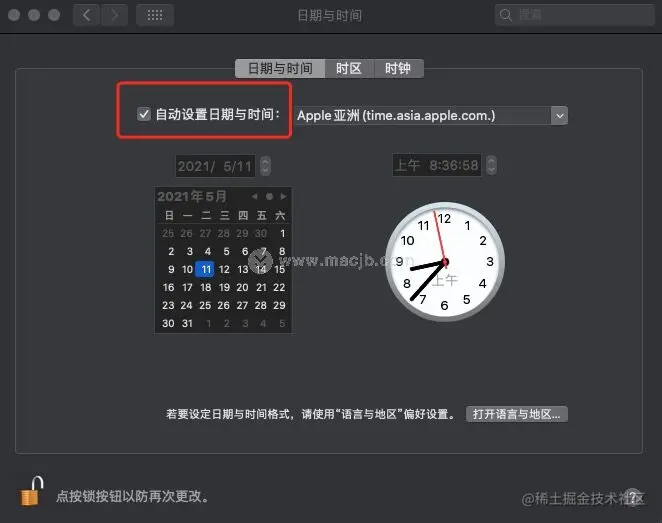Uncheck 自动设置日期与时间 checkbox
This screenshot has width=662, height=523.
tap(144, 114)
